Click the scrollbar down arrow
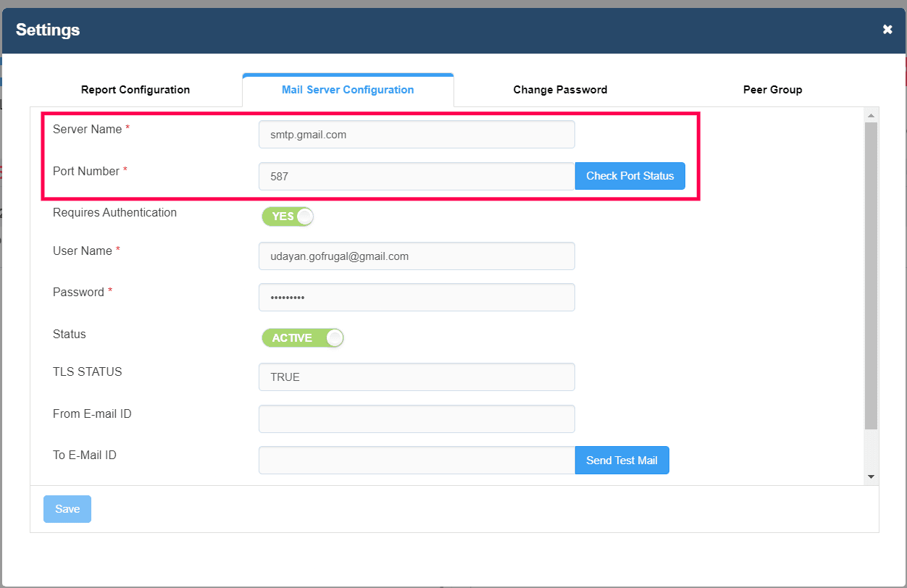This screenshot has width=907, height=588. point(871,477)
